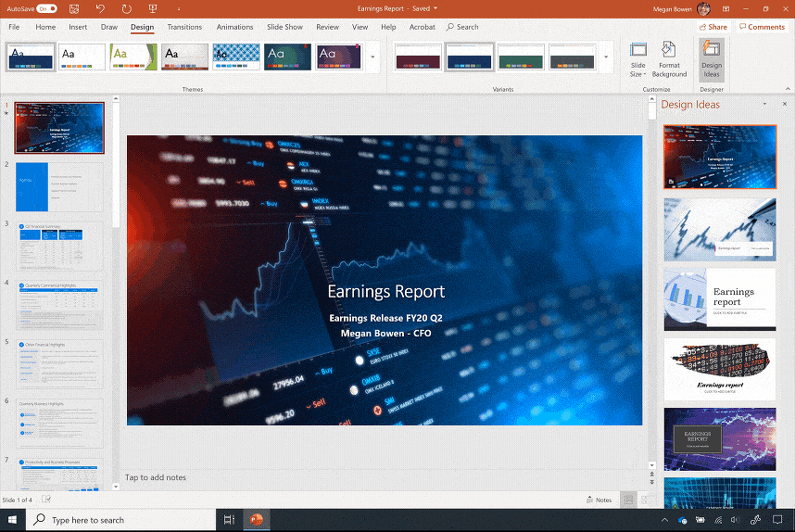Screen dimensions: 795x532
Task: Select slide 6 Quarterly Business Highlights thumbnail
Action: click(x=59, y=424)
